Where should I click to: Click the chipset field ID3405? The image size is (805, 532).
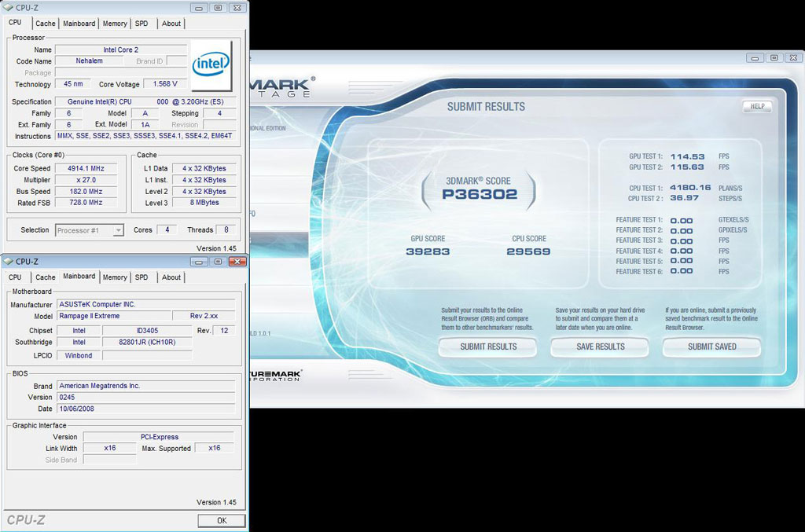[147, 330]
